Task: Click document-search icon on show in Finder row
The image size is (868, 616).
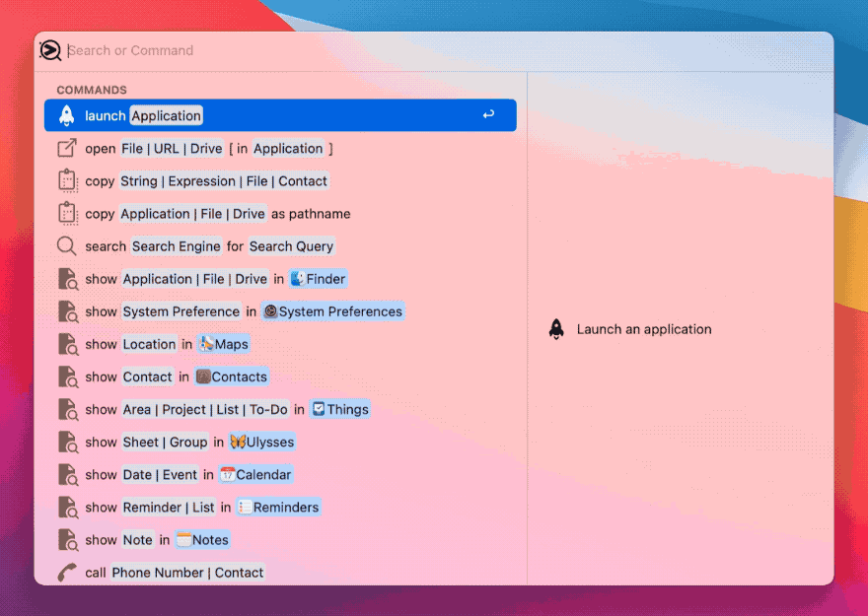Action: [68, 279]
